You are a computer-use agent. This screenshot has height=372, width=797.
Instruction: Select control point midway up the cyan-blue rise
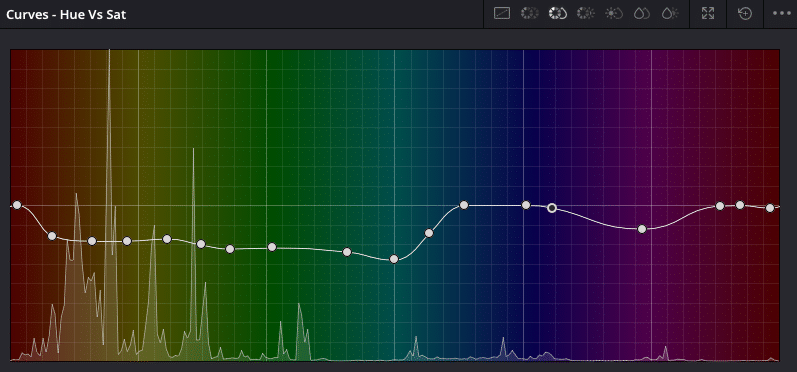click(x=429, y=233)
